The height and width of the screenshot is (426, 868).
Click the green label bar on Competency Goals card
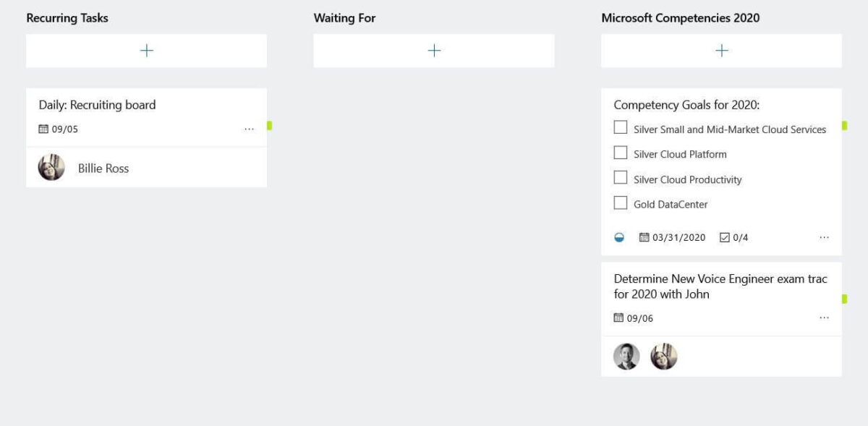[844, 124]
